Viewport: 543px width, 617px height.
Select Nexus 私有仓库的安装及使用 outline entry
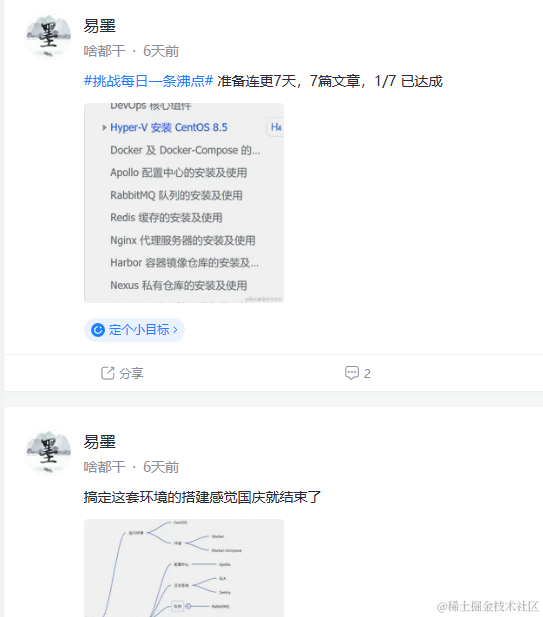pos(178,285)
